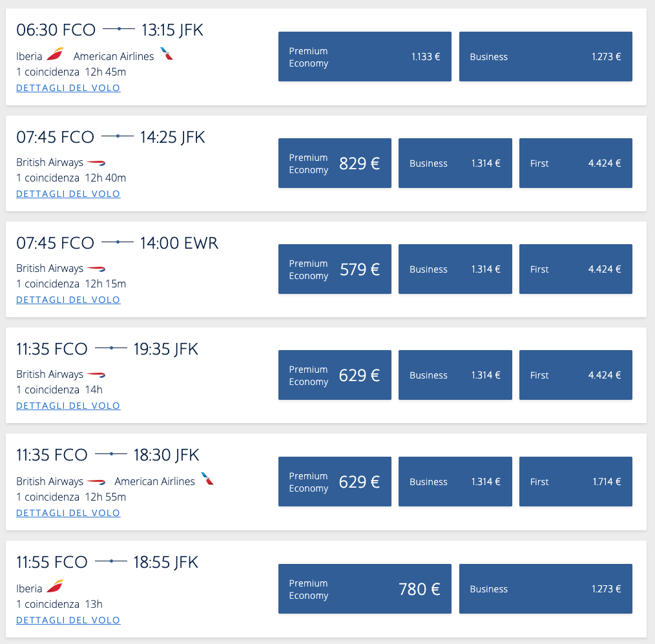Select Premium Economy fare at 1.133 €

pyautogui.click(x=365, y=56)
